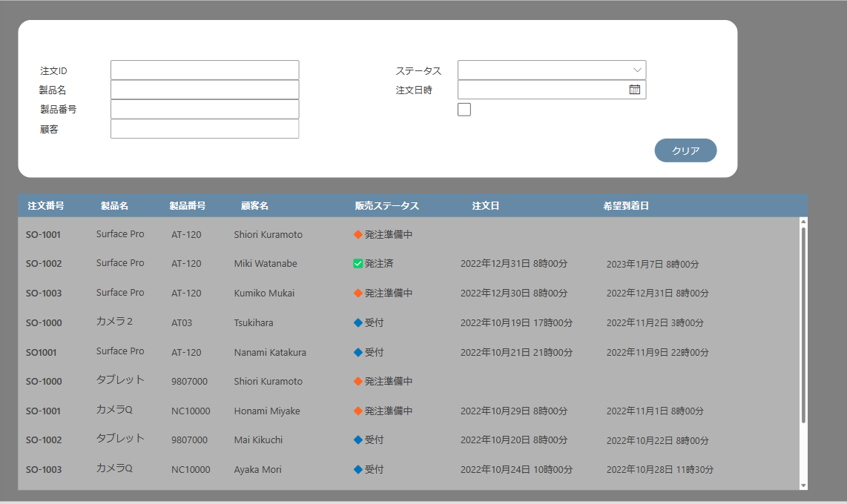Screen dimensions: 847x504
Task: Tick the checkbox below 注文日時
Action: pos(464,110)
